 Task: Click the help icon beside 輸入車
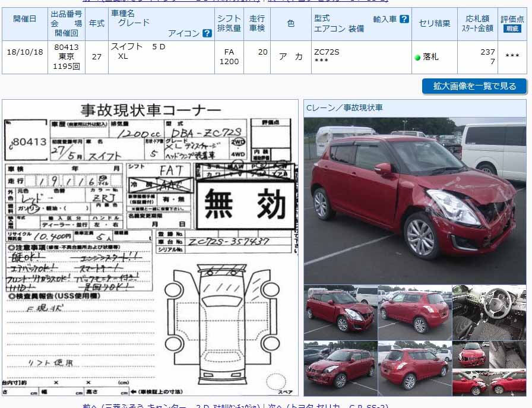pyautogui.click(x=404, y=19)
